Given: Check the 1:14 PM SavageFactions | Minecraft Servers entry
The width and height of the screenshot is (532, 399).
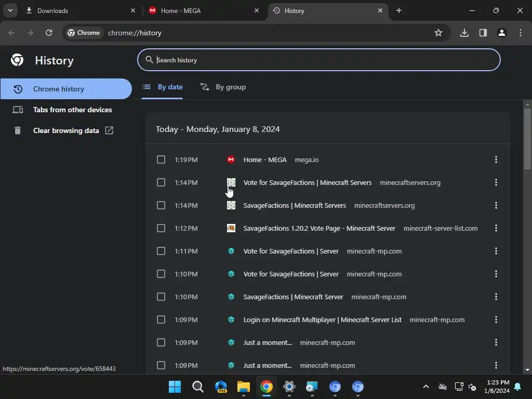Looking at the screenshot, I should [161, 205].
